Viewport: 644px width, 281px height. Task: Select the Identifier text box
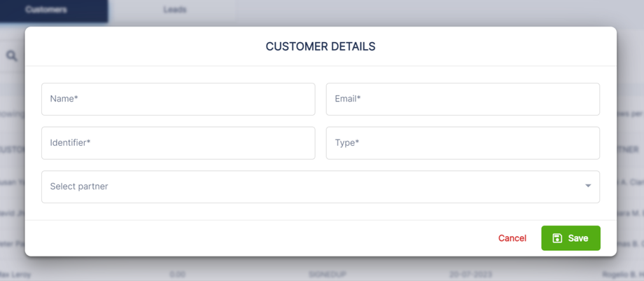click(178, 143)
